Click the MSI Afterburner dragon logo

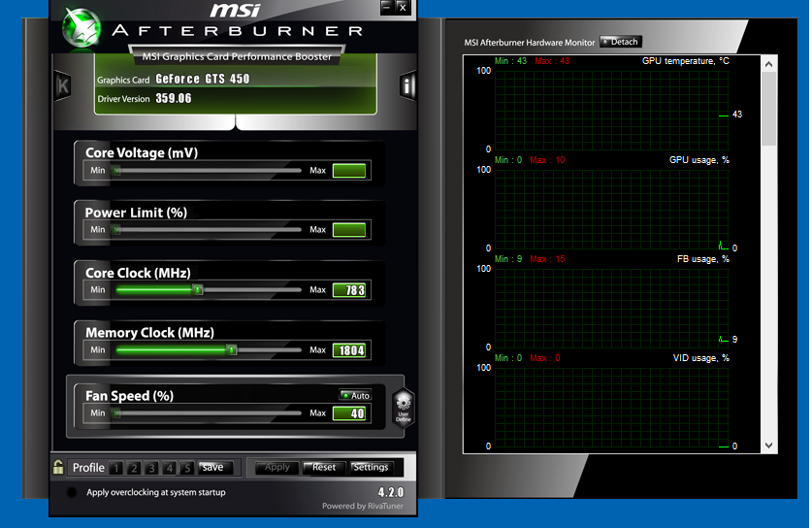pos(81,27)
